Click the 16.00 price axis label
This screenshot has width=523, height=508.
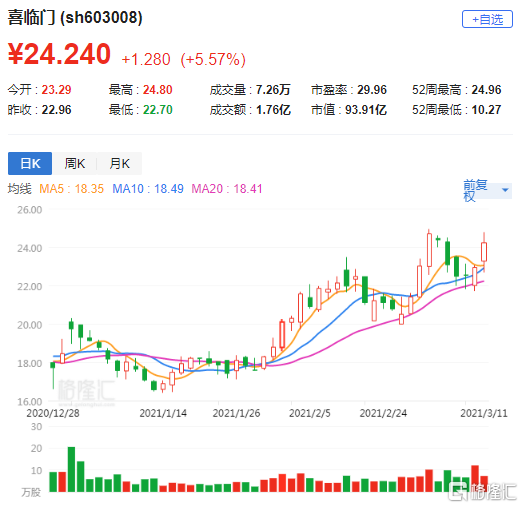(30, 402)
